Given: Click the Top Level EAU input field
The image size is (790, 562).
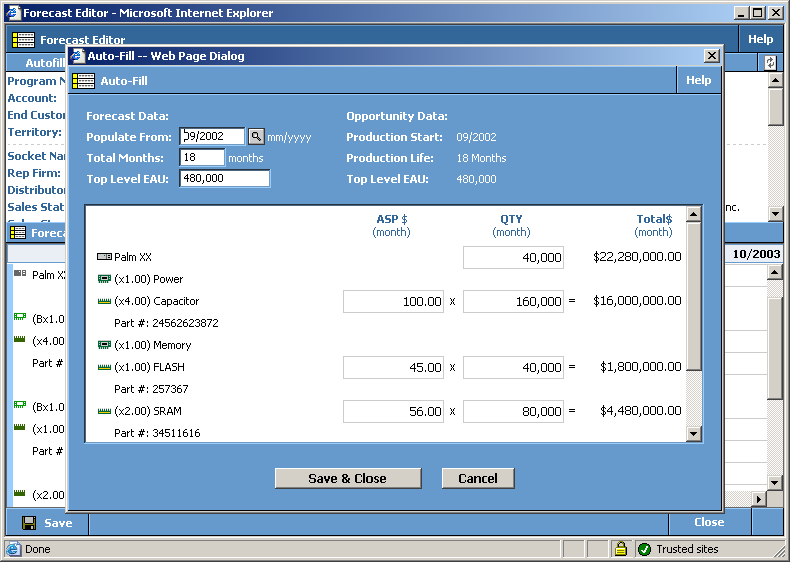Looking at the screenshot, I should click(x=225, y=178).
